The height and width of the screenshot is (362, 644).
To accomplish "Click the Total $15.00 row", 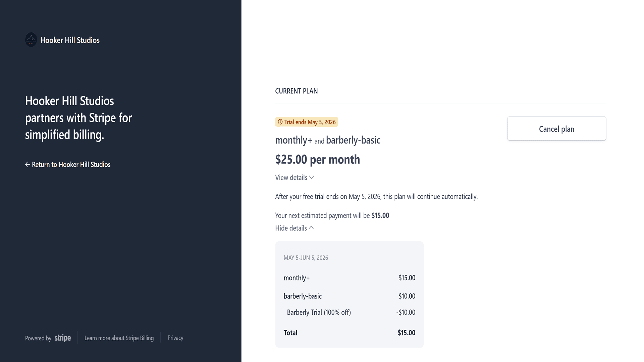I will 349,333.
